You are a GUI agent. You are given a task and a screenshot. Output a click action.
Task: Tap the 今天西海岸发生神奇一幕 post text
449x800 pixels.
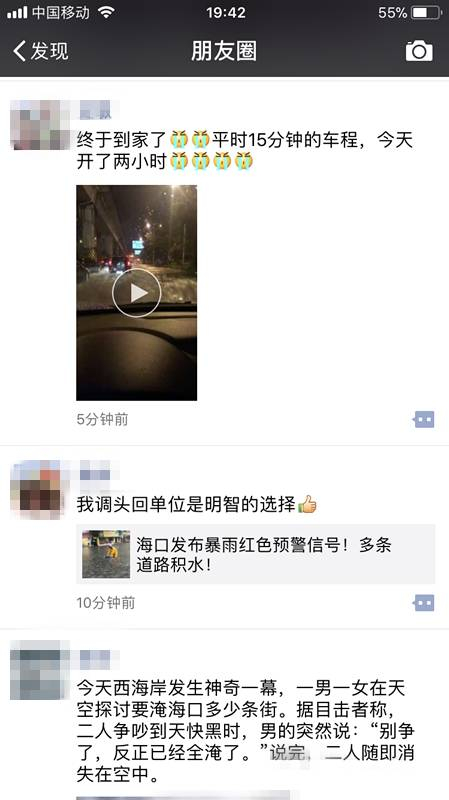[x=245, y=732]
